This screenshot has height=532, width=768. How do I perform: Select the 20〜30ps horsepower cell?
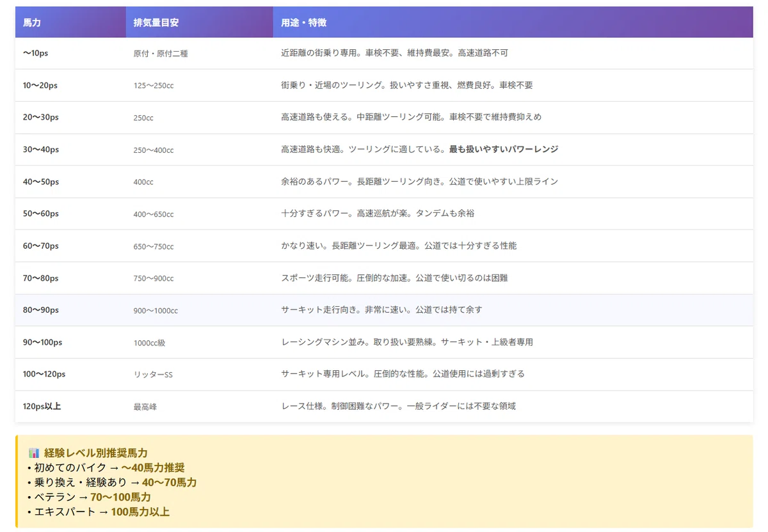click(x=70, y=118)
